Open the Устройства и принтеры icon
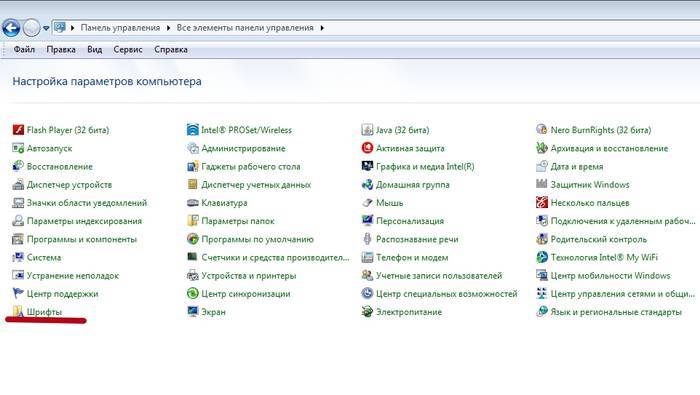Viewport: 700px width, 395px height. click(192, 275)
